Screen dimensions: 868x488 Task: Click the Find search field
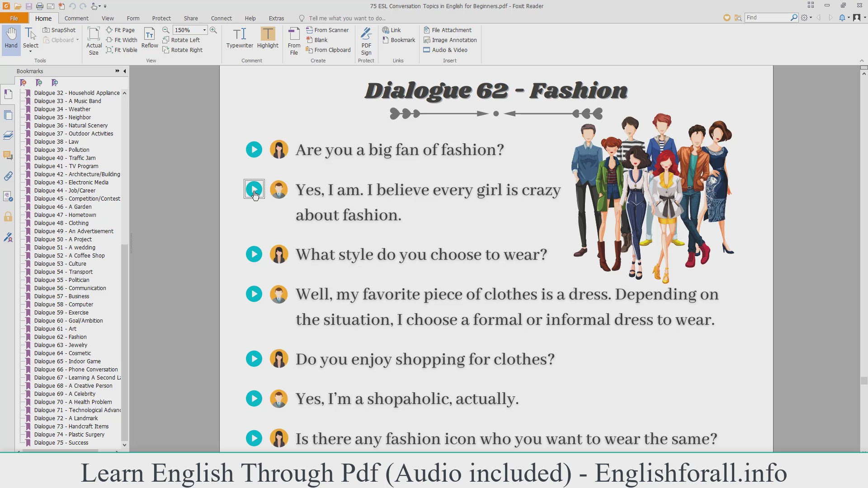(x=768, y=17)
